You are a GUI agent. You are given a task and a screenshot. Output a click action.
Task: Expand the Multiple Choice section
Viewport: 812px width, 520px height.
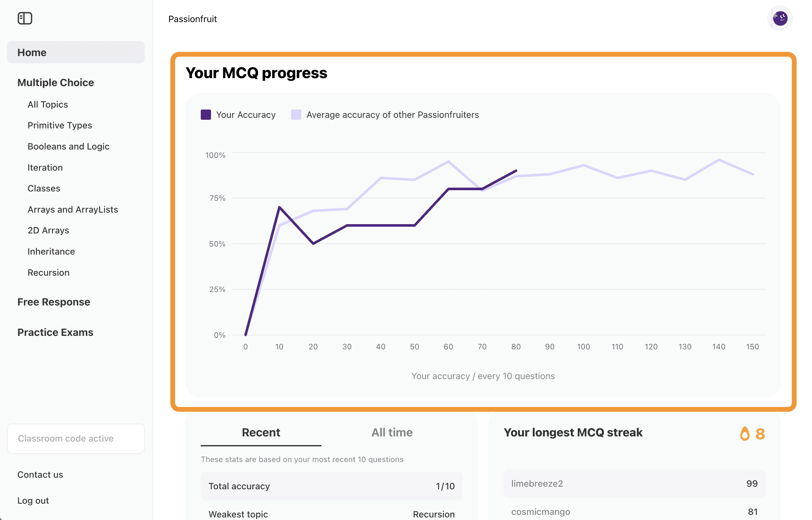[56, 82]
